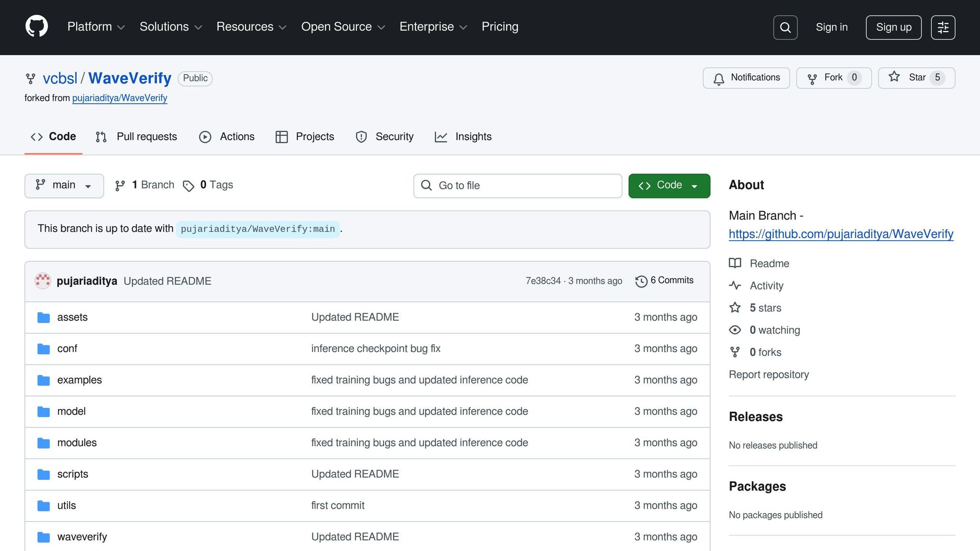This screenshot has width=980, height=551.
Task: Open the assets folder
Action: [x=72, y=317]
